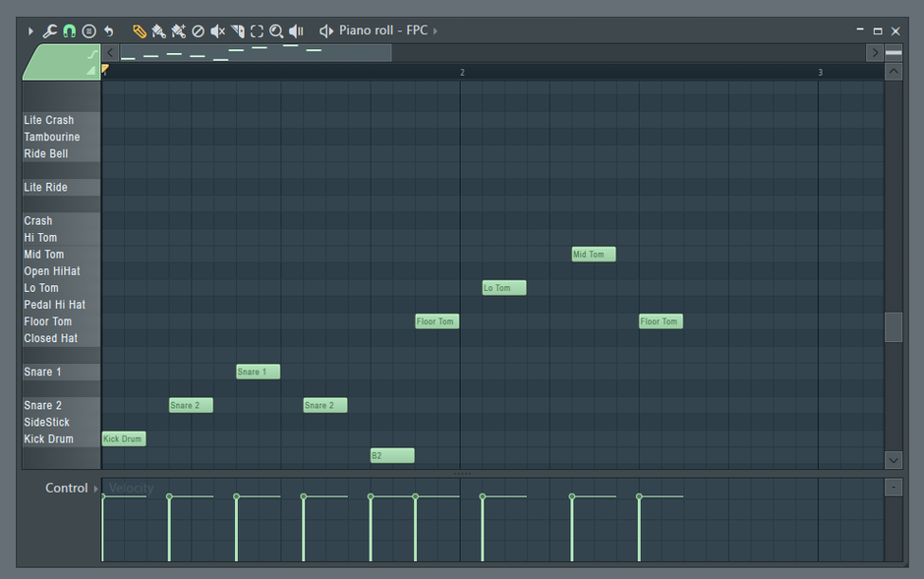Select the B2 note in grid
The width and height of the screenshot is (924, 579).
click(x=392, y=455)
